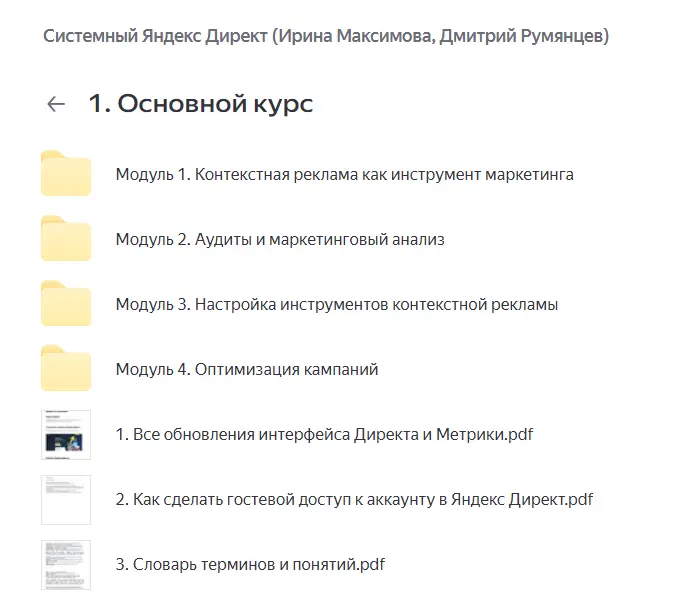Select the Модуль 3 folder icon
This screenshot has width=678, height=609.
66,304
